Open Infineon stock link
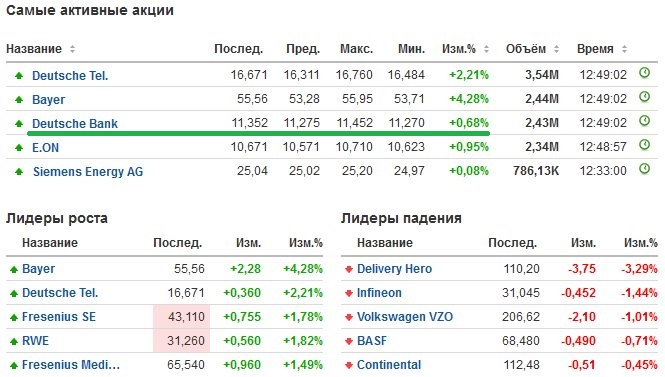This screenshot has width=665, height=377. (379, 293)
